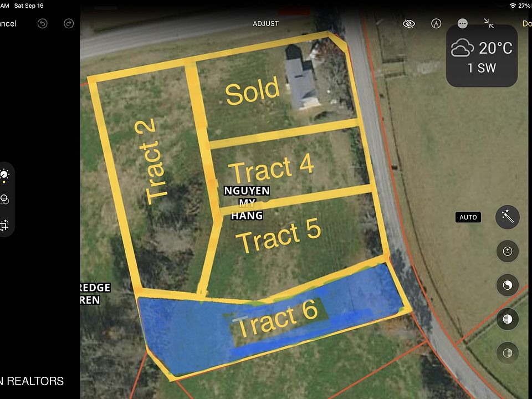Switch to the Adjust tool tab

(x=4, y=175)
